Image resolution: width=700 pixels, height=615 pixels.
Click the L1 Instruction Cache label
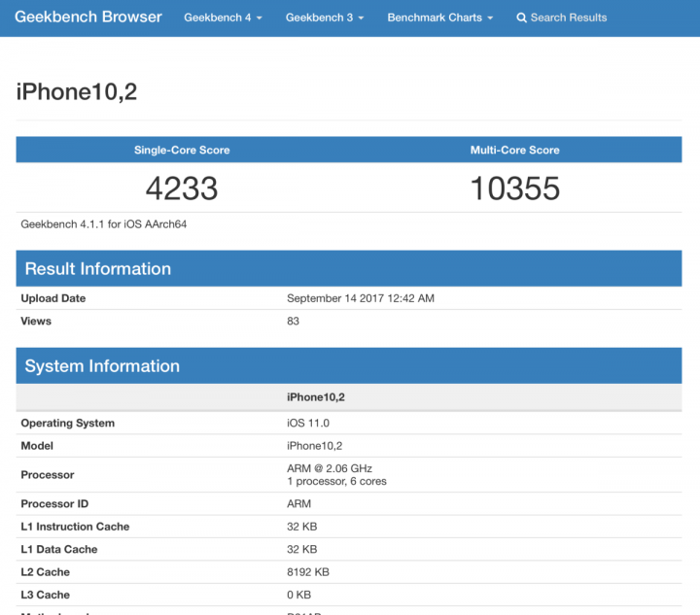coord(75,527)
